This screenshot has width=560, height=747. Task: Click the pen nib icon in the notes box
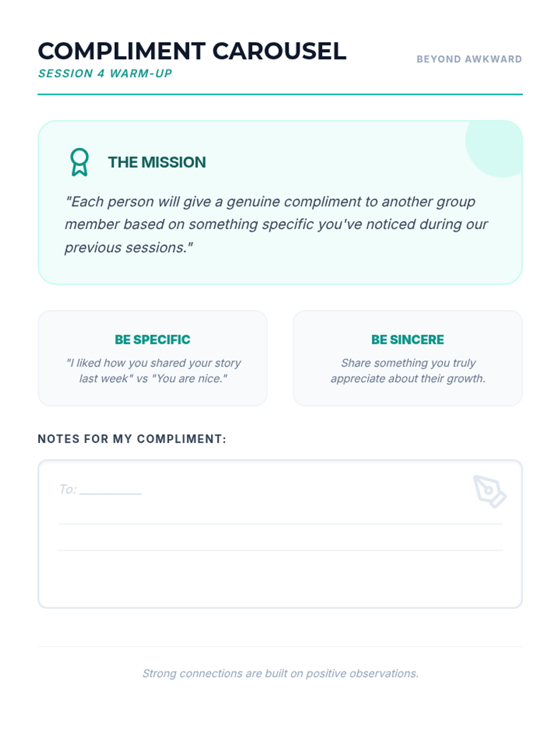[x=489, y=491]
